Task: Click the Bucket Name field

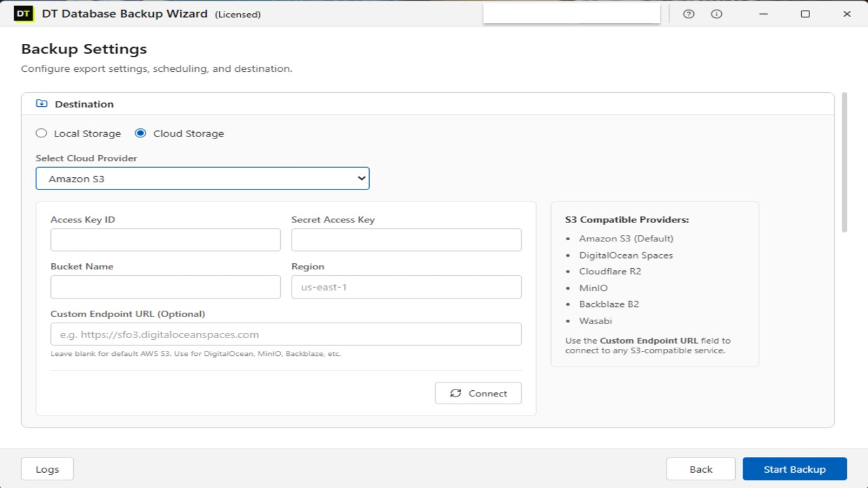Action: (x=165, y=287)
